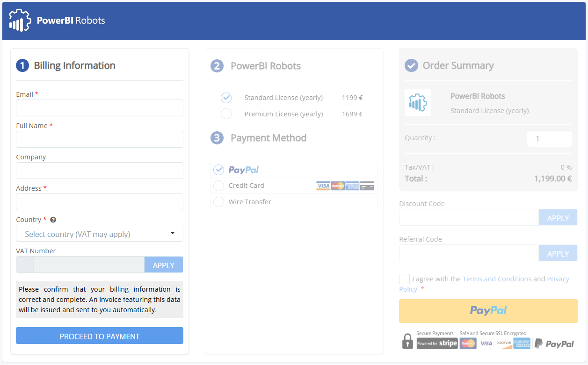Image resolution: width=588 pixels, height=365 pixels.
Task: Click the Full Name input field
Action: (x=100, y=139)
